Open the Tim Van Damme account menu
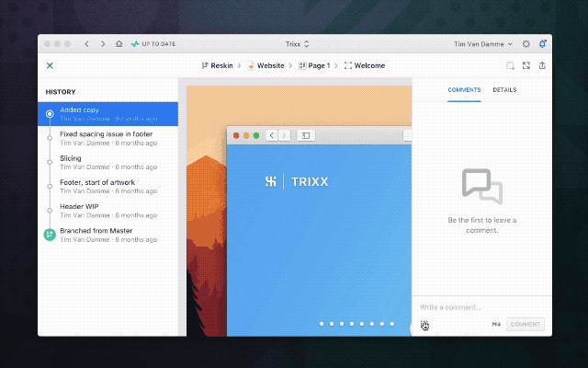The image size is (588, 368). point(483,44)
